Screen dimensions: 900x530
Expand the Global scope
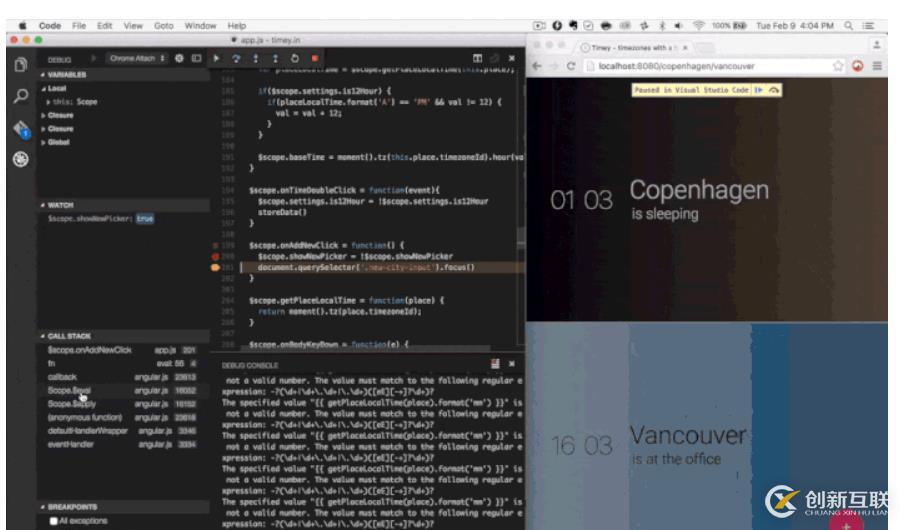click(x=56, y=142)
